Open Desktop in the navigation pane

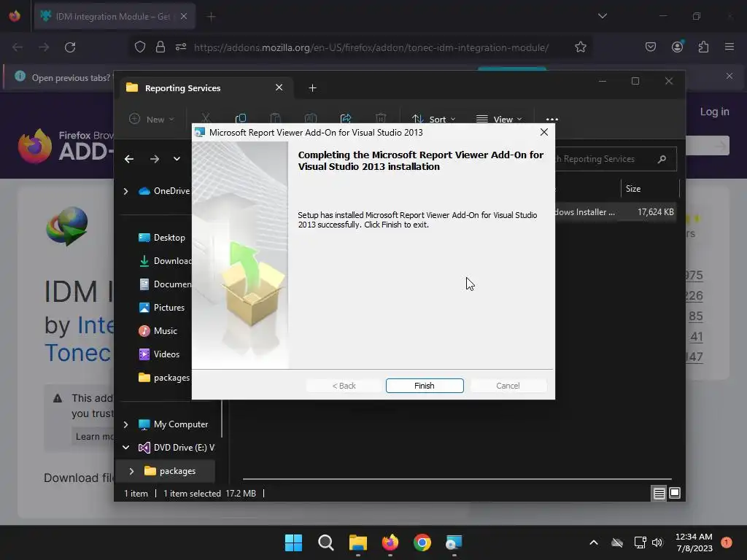click(161, 238)
